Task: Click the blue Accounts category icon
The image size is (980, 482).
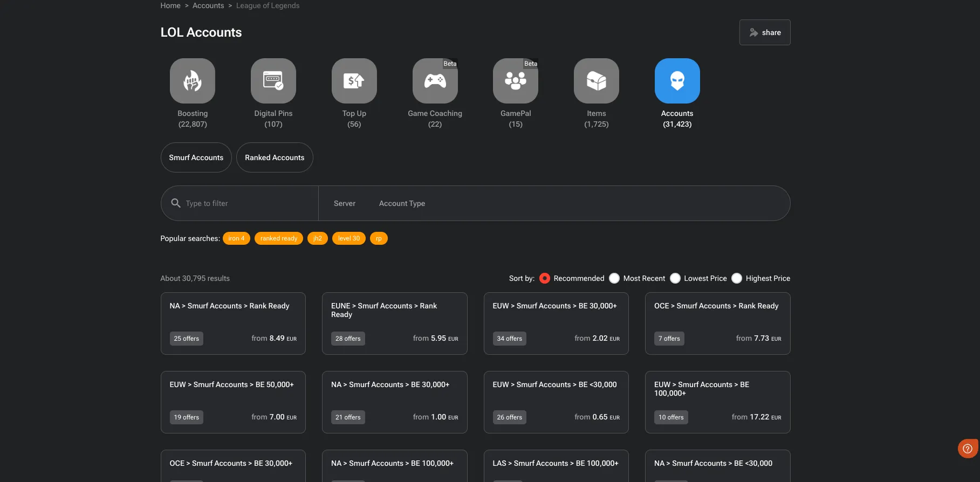Action: 677,81
